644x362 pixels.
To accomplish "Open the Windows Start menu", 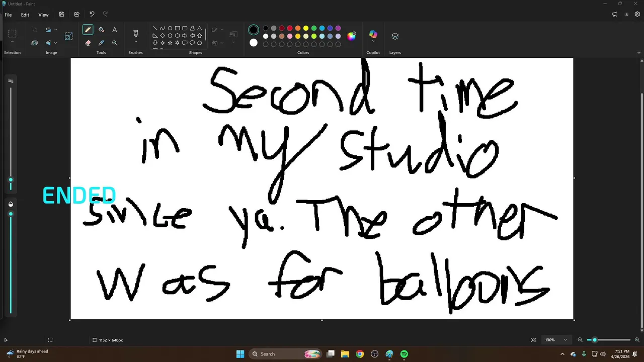I will tap(240, 354).
